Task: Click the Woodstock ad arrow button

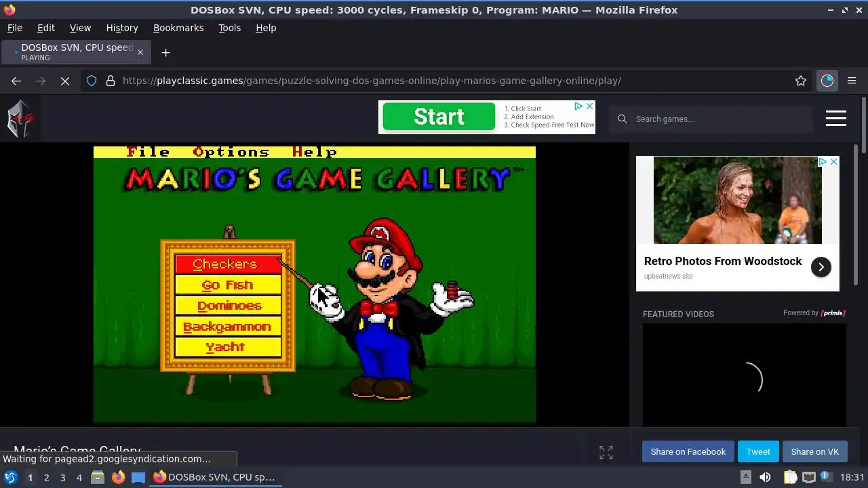Action: 821,267
